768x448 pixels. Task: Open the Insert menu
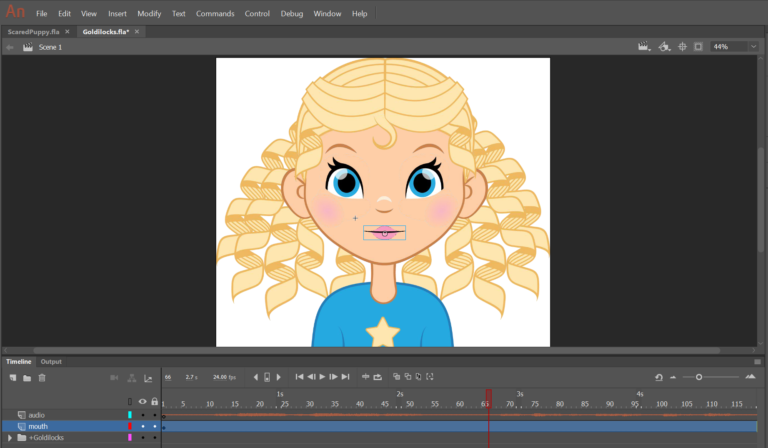click(x=117, y=14)
